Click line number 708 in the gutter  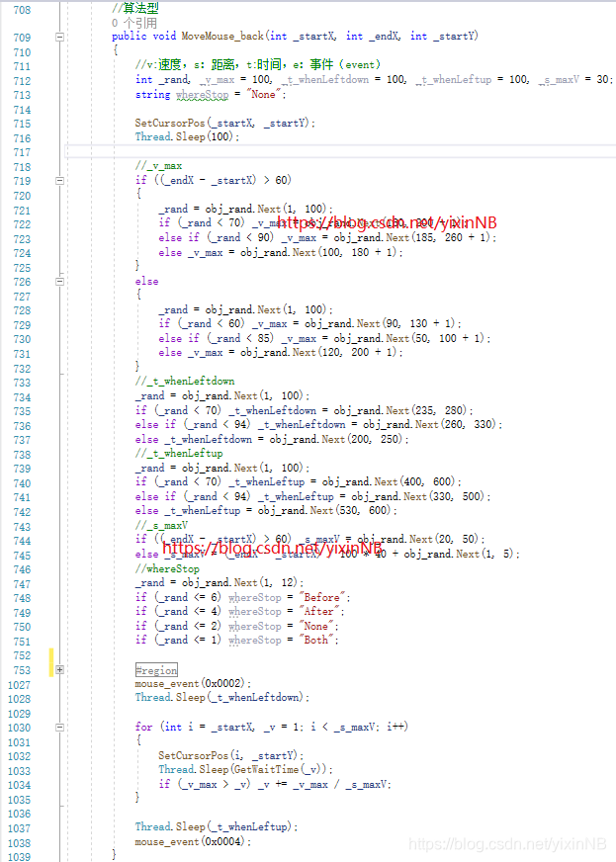[x=22, y=8]
